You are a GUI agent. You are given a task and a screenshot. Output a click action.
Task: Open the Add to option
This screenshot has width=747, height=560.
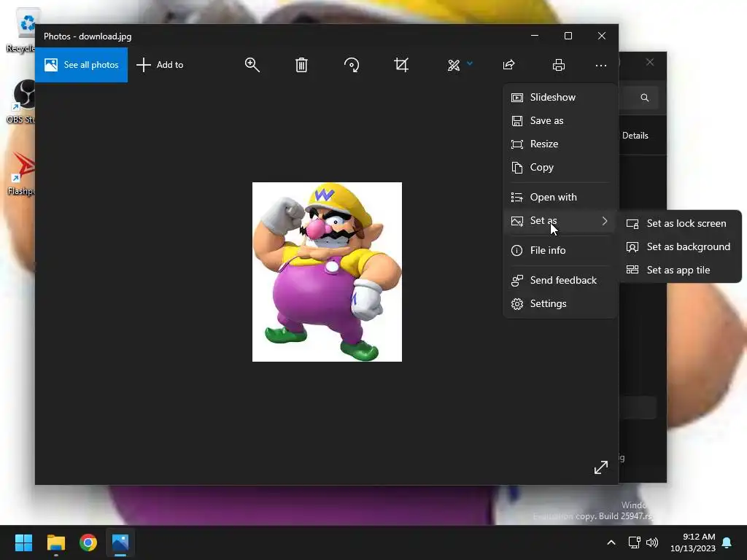pyautogui.click(x=160, y=65)
